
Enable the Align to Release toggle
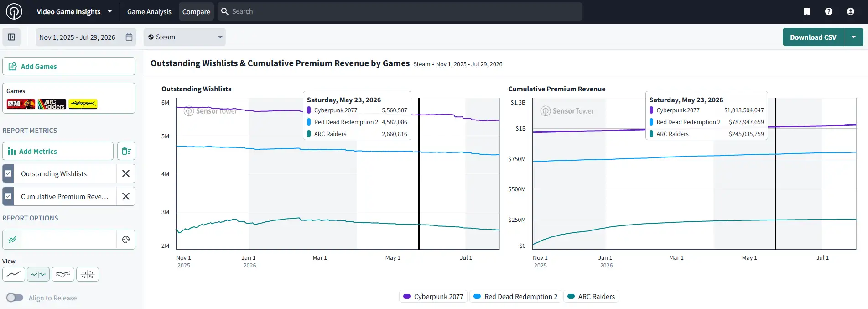tap(15, 298)
